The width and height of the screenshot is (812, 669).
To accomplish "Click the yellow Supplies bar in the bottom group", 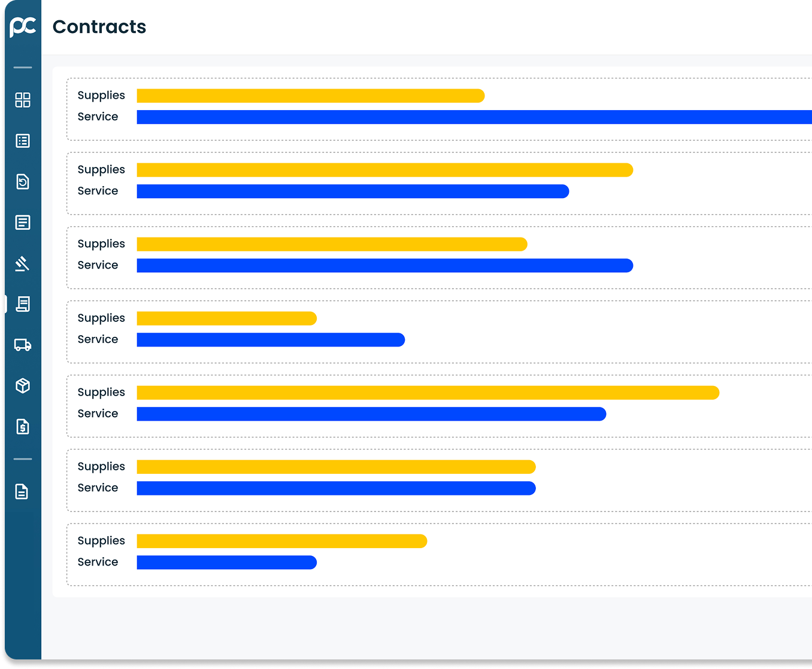I will tap(281, 541).
